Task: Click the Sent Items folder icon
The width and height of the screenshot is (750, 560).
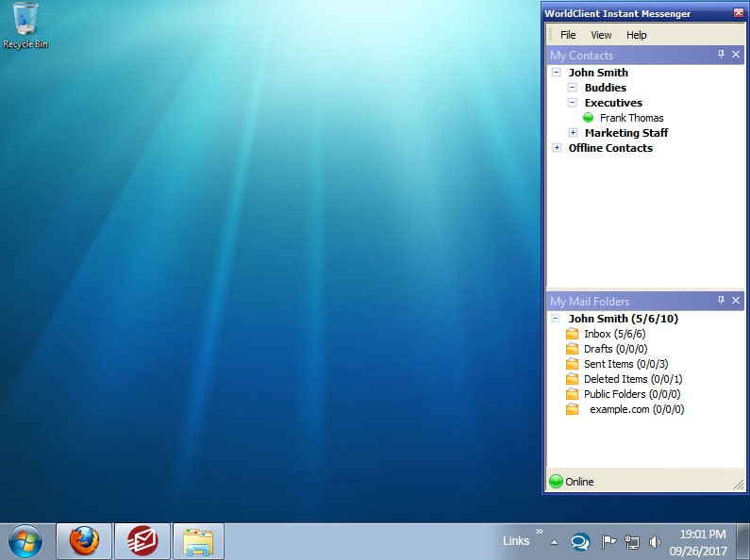Action: click(572, 364)
